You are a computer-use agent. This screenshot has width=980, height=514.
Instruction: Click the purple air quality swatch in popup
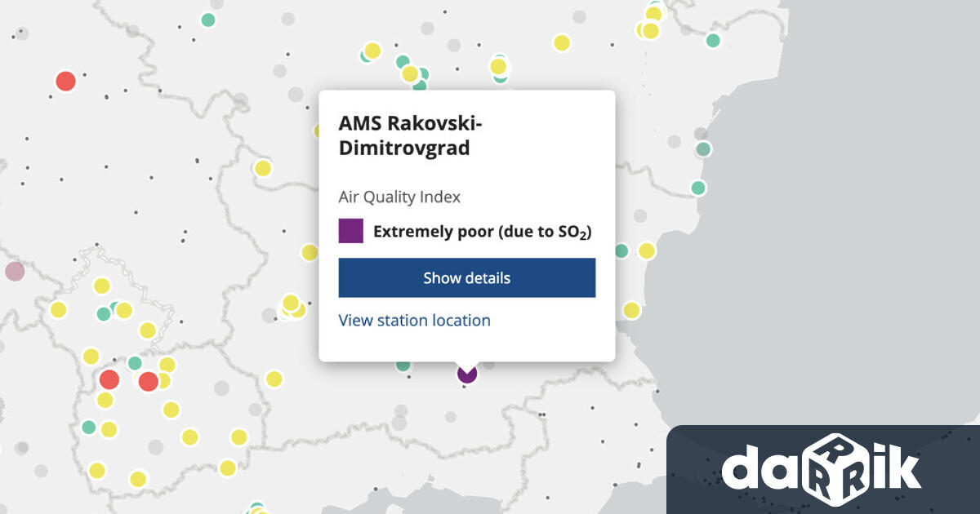tap(350, 231)
